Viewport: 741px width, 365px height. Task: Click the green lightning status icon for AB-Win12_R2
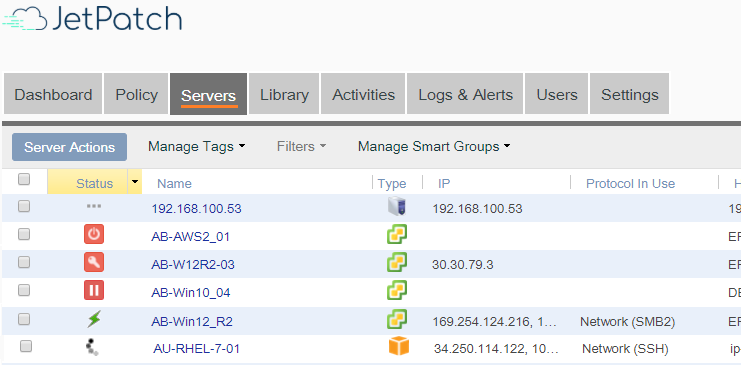tap(94, 320)
